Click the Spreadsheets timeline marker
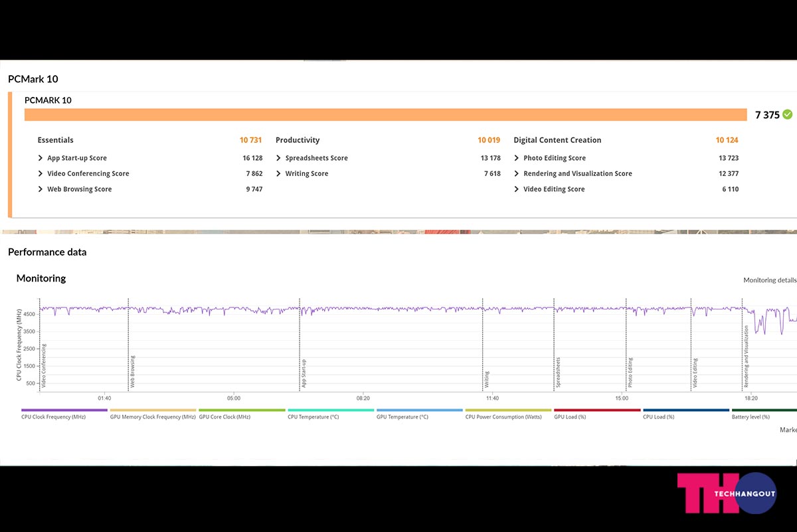The image size is (797, 532). 559,373
